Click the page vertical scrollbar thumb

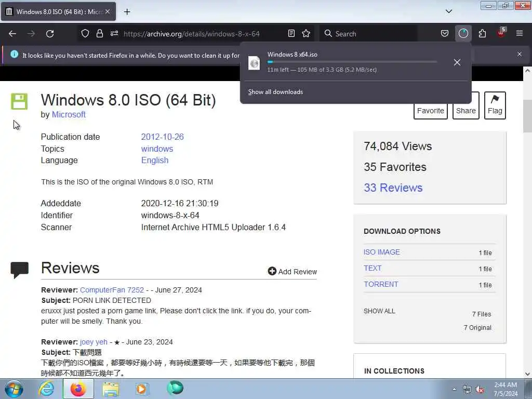[x=527, y=116]
